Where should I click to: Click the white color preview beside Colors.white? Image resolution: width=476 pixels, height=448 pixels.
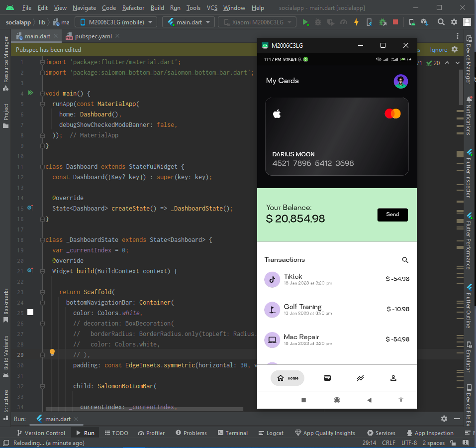pos(30,312)
